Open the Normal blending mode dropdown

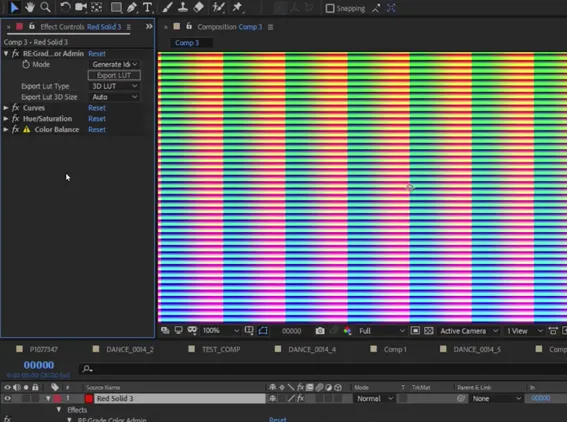tap(375, 398)
